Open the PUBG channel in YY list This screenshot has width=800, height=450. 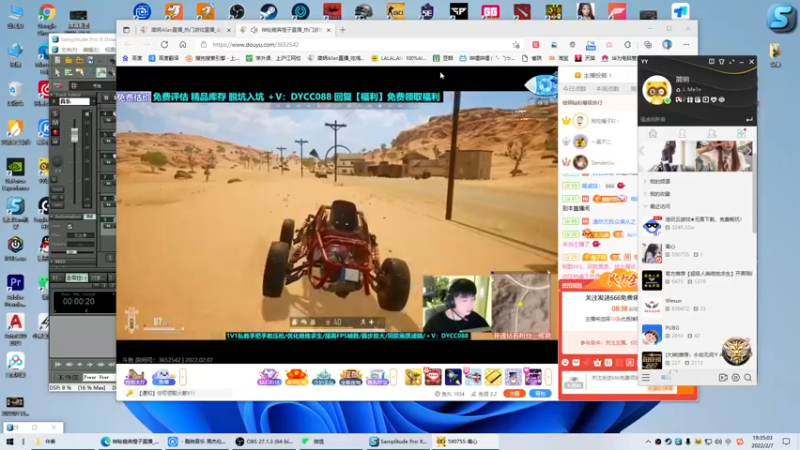point(696,334)
